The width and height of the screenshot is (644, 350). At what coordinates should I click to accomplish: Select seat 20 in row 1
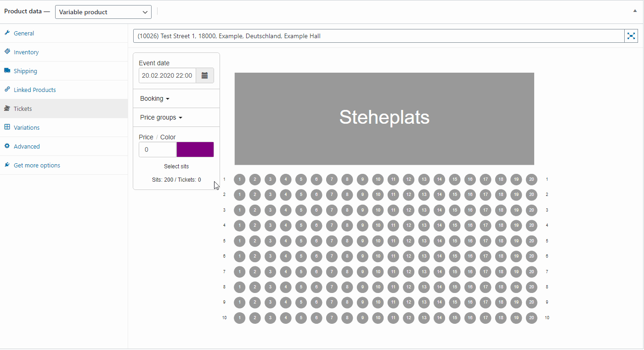(x=531, y=179)
